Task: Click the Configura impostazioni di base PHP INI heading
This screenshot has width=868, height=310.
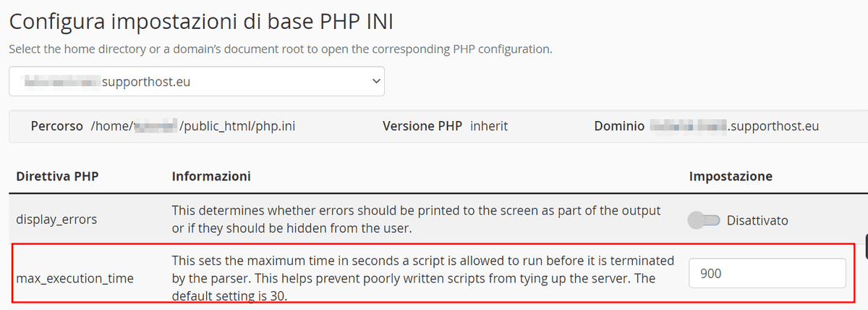Action: pyautogui.click(x=201, y=22)
